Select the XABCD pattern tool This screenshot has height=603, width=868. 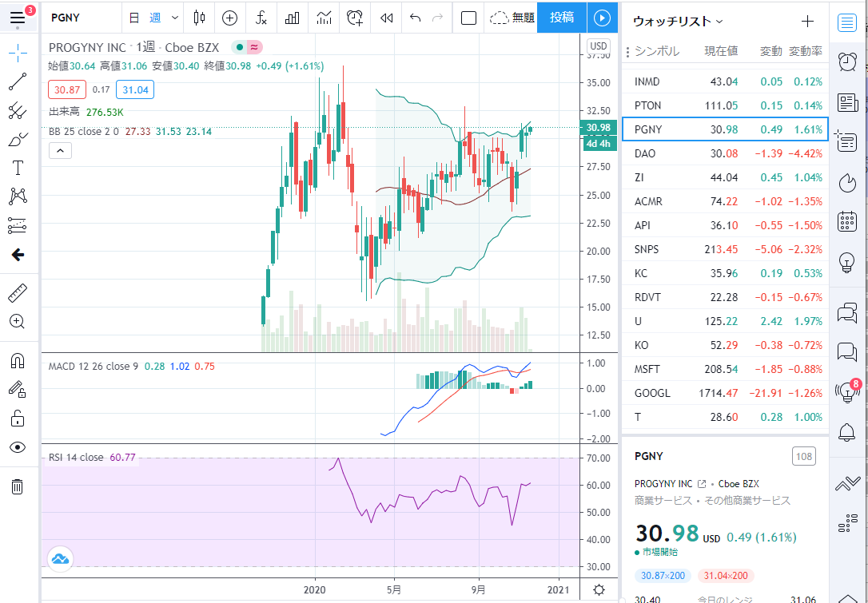pos(18,196)
